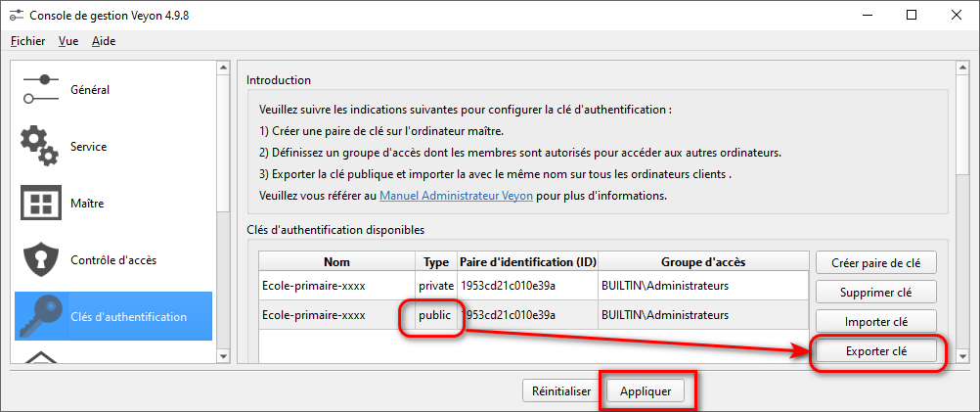The image size is (980, 412).
Task: Maximize the Veyon console window
Action: coord(912,15)
